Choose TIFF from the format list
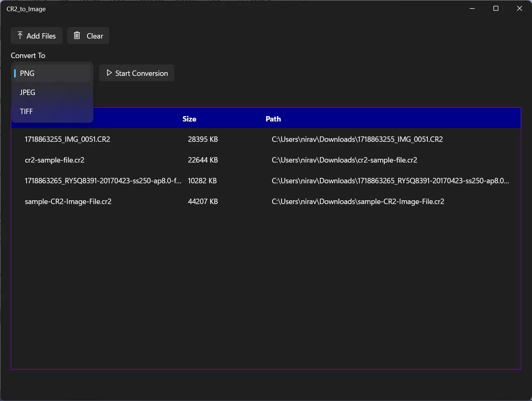Viewport: 532px width, 401px height. (52, 112)
